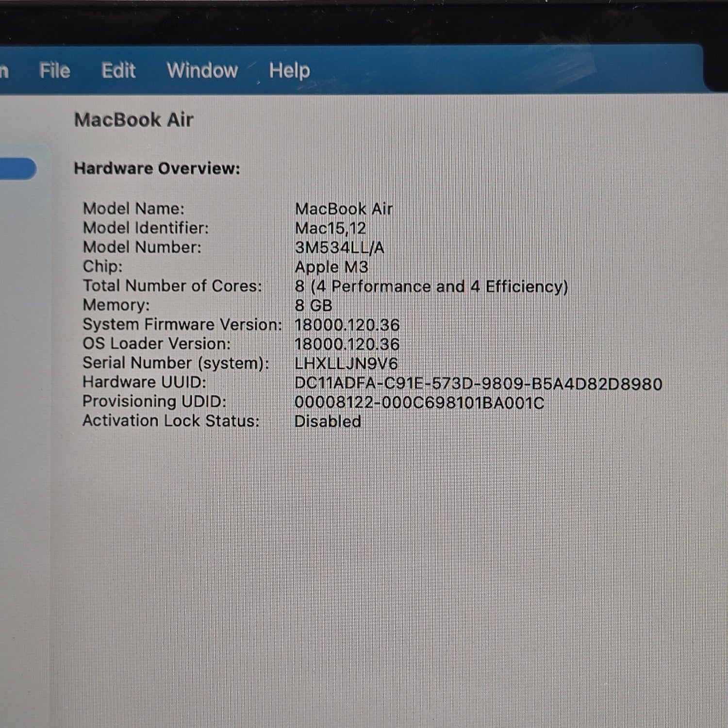Select the 8 GB memory value
728x728 pixels.
point(314,305)
